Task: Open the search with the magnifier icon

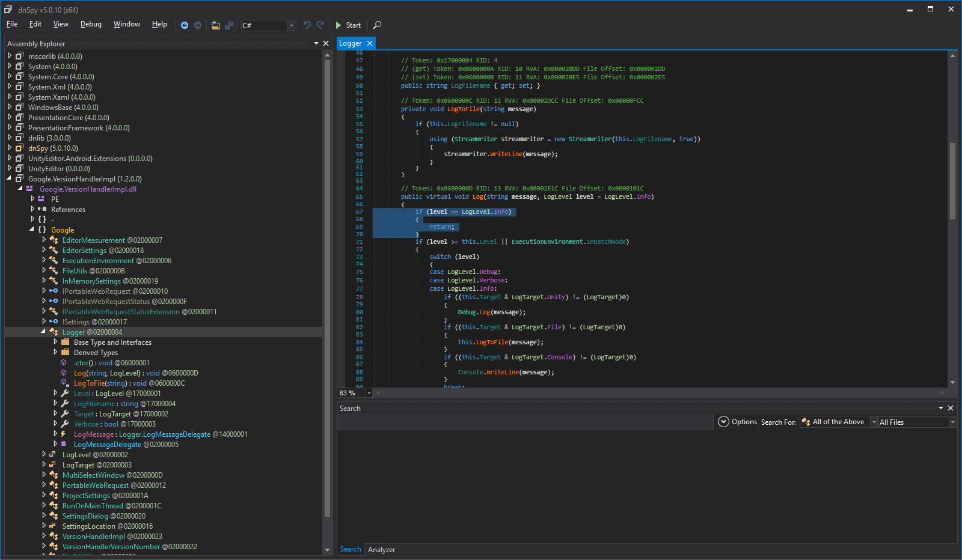Action: pyautogui.click(x=377, y=25)
